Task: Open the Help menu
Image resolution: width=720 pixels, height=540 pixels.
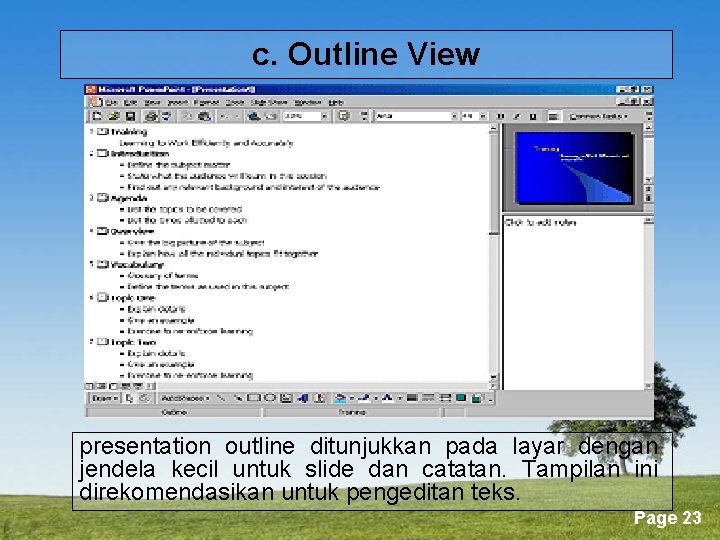Action: (336, 102)
